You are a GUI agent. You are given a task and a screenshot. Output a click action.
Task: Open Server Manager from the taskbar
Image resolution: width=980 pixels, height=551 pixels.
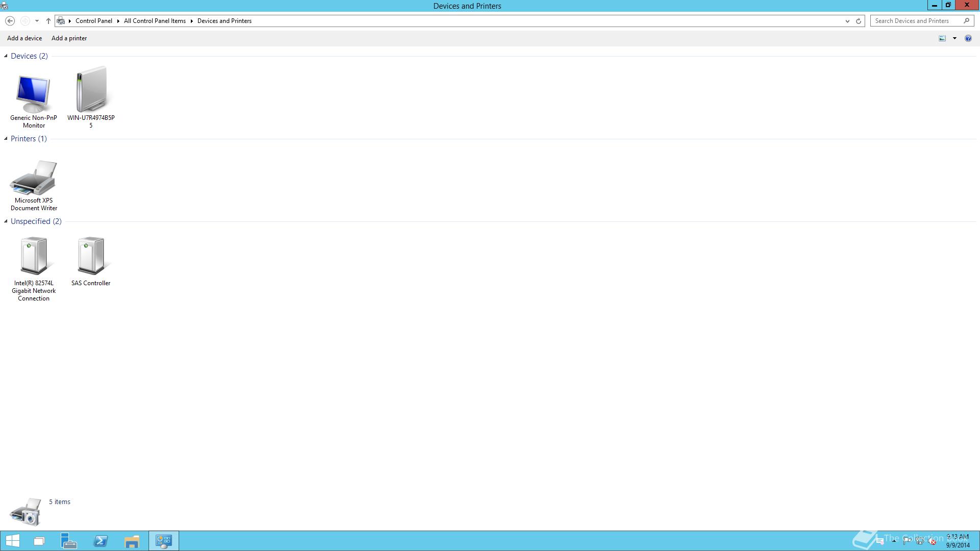tap(69, 541)
